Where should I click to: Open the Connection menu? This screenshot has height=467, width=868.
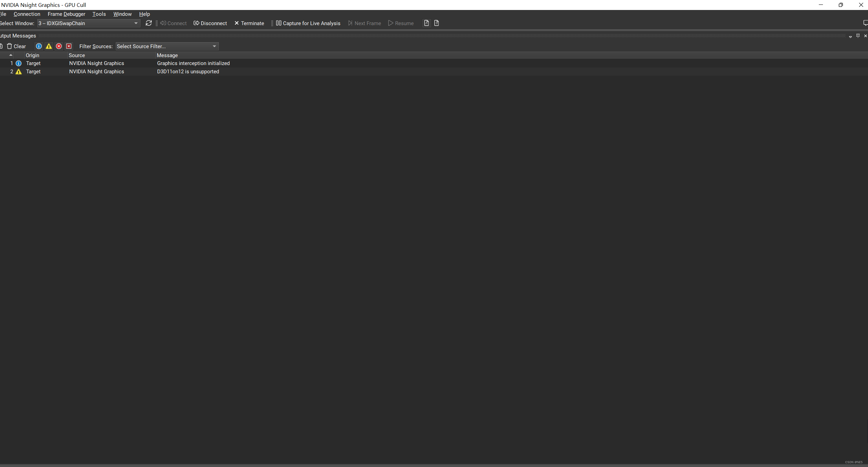pos(27,14)
